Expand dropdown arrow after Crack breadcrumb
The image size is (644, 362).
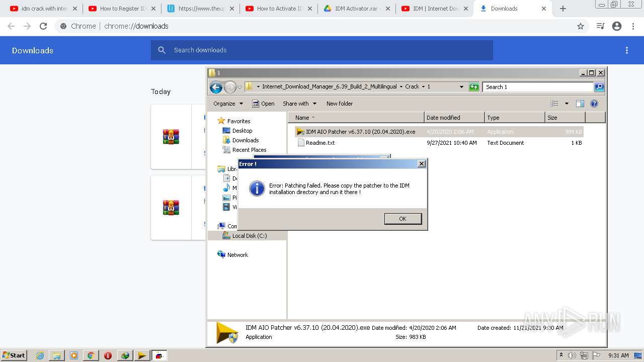point(423,86)
